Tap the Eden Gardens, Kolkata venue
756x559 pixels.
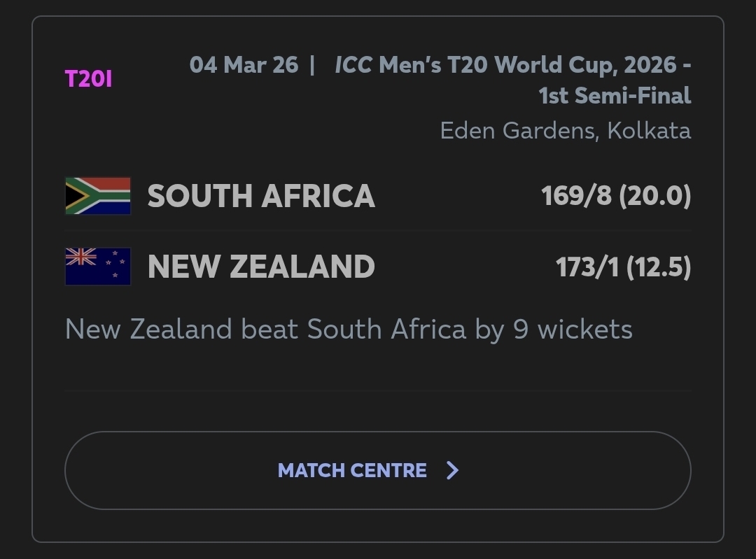[x=565, y=130]
